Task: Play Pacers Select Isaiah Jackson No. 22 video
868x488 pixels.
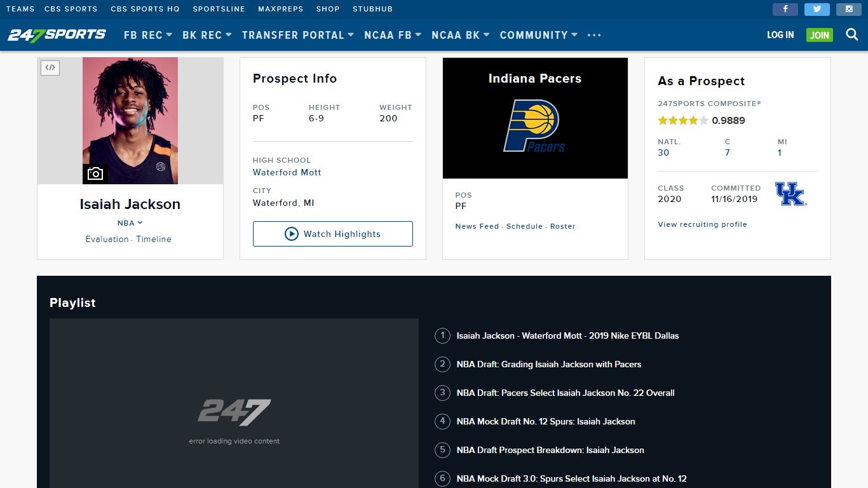Action: 566,393
